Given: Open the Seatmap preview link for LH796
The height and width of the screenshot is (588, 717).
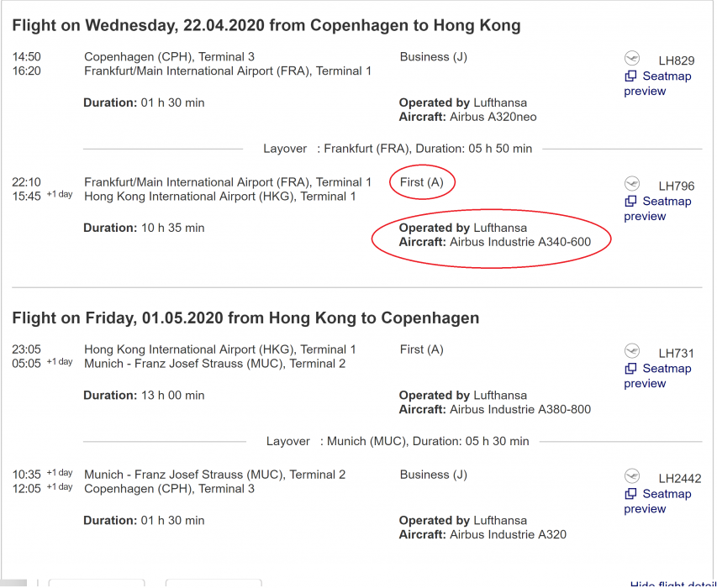Looking at the screenshot, I should (x=666, y=202).
